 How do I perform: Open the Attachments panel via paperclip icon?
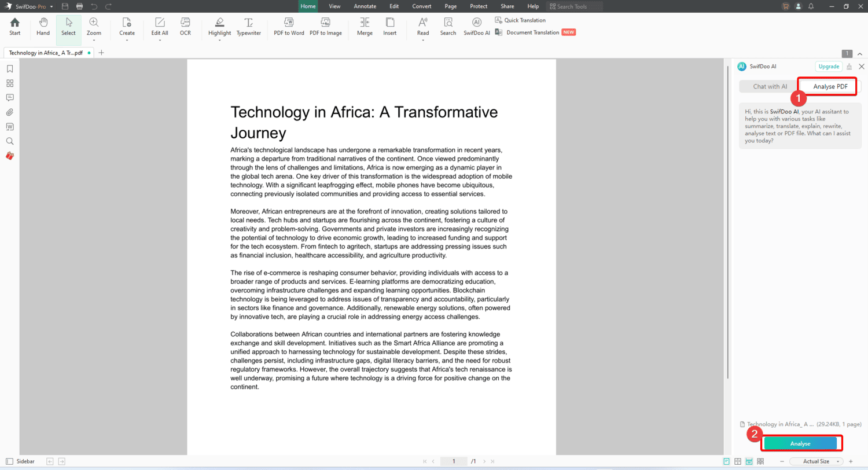point(10,112)
